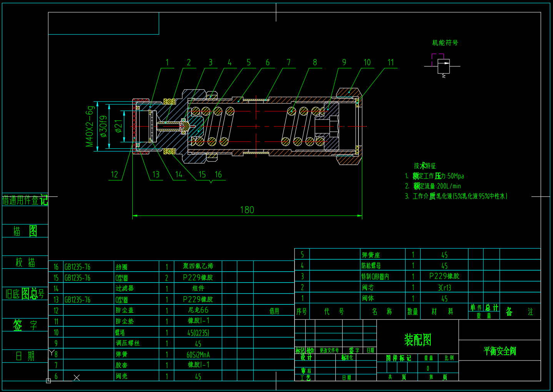Click the '数量' column header
Image resolution: width=553 pixels, height=392 pixels.
[413, 312]
